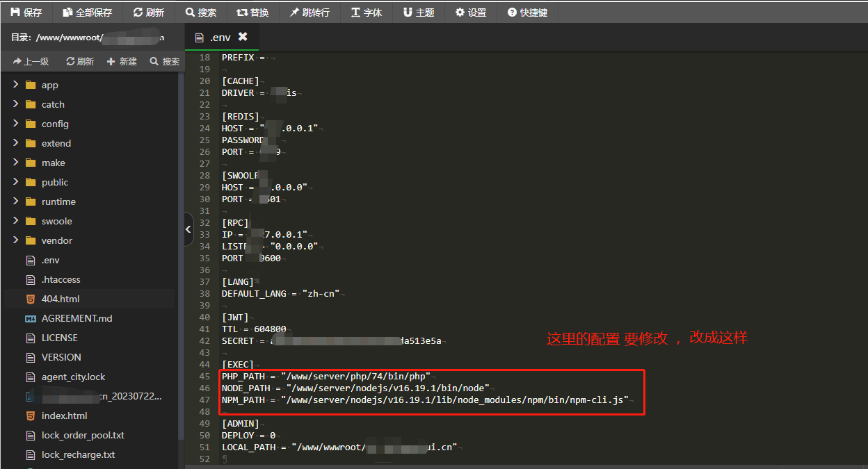Open the public folder icon
868x469 pixels.
[x=30, y=182]
